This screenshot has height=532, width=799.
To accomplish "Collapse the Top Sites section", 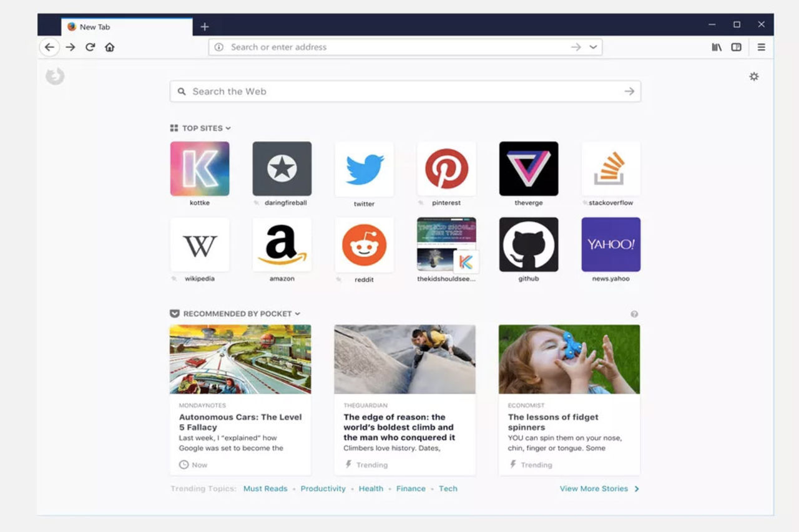I will [229, 128].
